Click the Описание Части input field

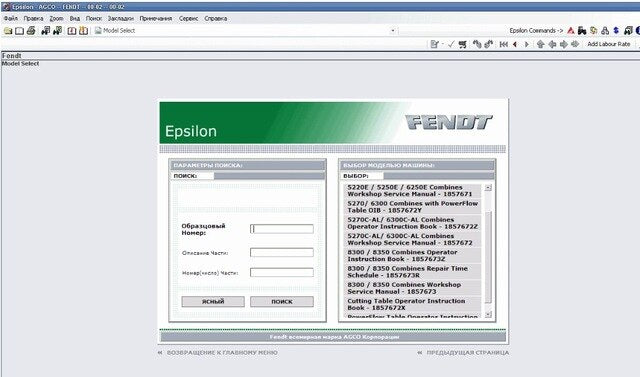(x=282, y=253)
